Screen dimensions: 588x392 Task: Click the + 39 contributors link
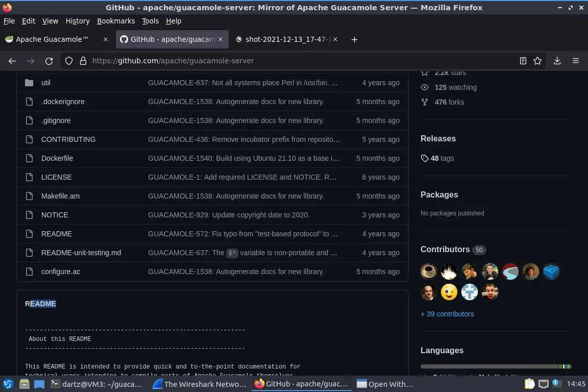pos(447,314)
